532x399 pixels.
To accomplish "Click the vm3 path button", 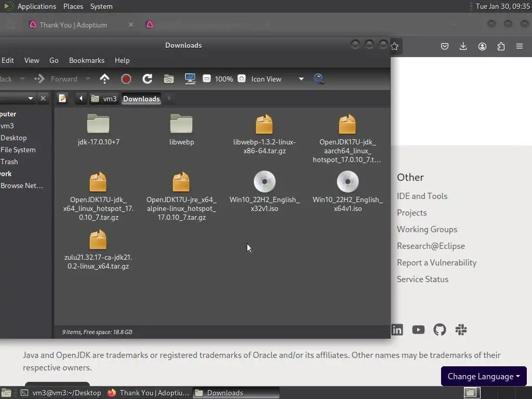I will pos(104,98).
